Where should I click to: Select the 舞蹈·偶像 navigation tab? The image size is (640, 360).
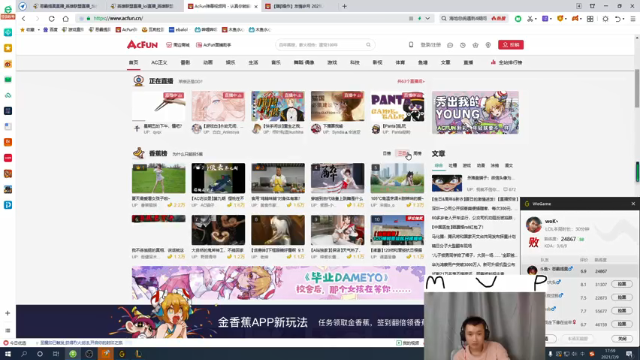(304, 62)
